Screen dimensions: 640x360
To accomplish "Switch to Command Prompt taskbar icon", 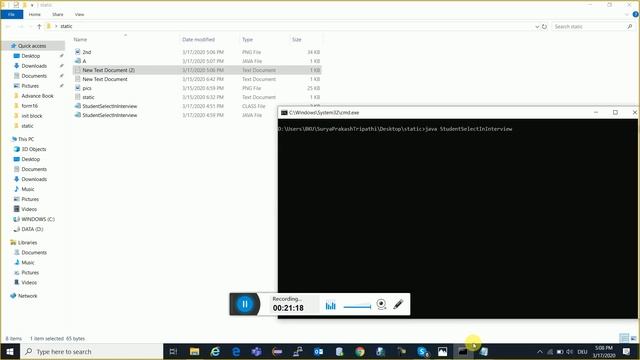I will 463,351.
